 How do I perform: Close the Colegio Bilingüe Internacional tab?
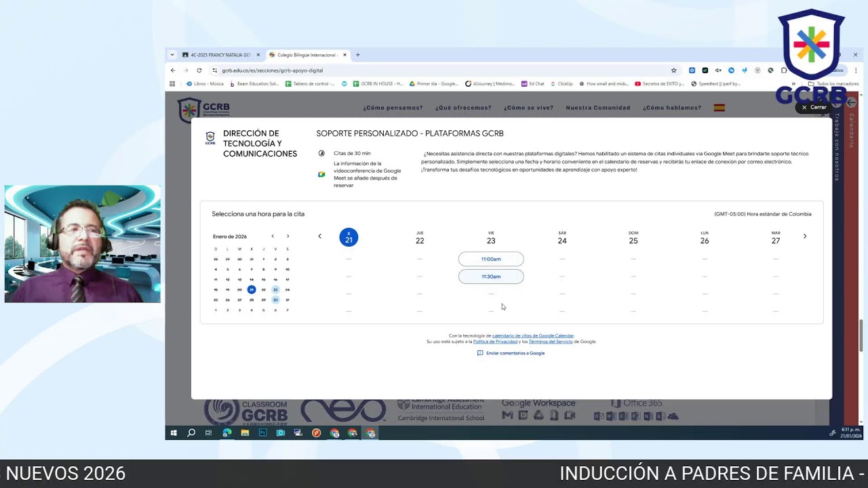(x=344, y=55)
